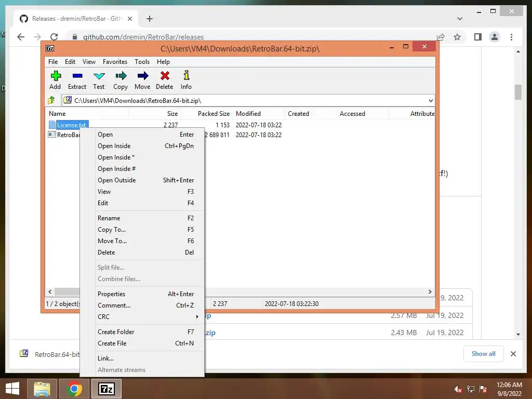The image size is (532, 399).
Task: Open Chrome three-dot menu
Action: tap(512, 37)
